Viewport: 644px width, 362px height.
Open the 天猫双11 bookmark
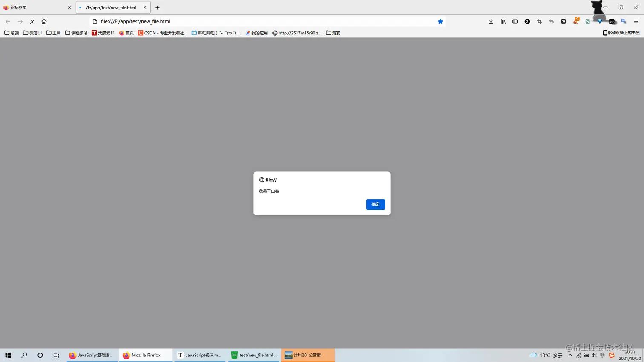point(103,33)
